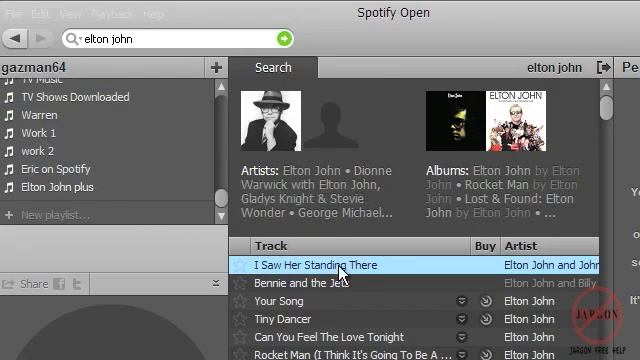Collapse the share panel chevron
Screen dimensions: 640x360
tap(216, 283)
